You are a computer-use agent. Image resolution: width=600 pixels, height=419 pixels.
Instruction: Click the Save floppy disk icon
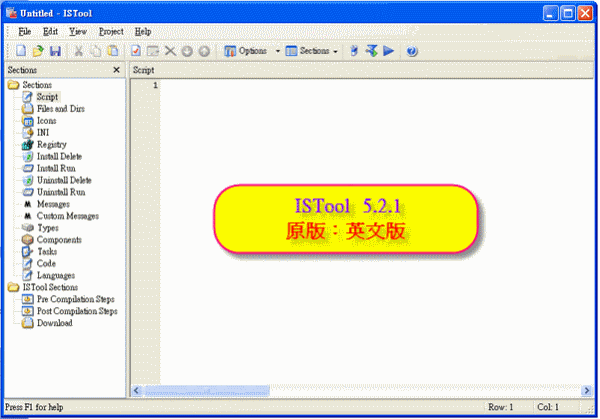pyautogui.click(x=55, y=51)
